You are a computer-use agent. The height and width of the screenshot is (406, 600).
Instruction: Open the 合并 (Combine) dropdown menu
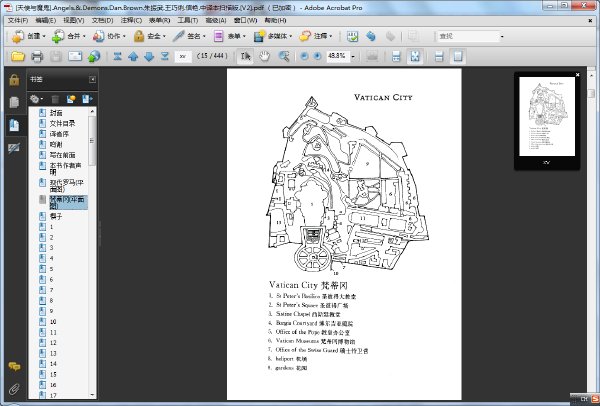(x=69, y=36)
